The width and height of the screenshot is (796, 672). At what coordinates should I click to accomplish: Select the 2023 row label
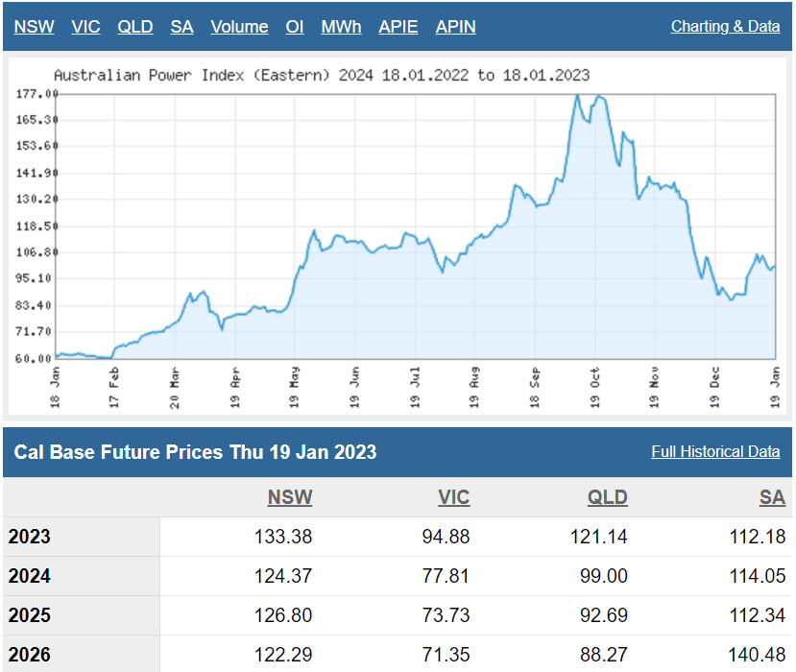tap(30, 537)
